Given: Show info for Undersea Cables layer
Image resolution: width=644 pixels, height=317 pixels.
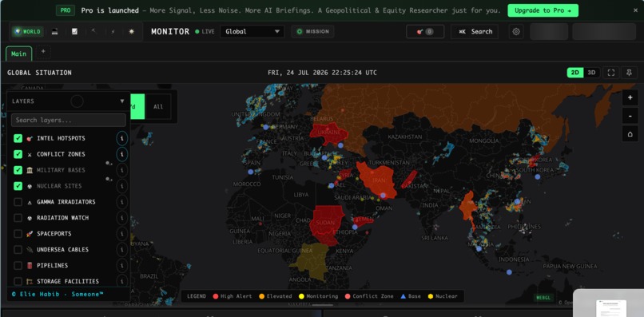Looking at the screenshot, I should 121,250.
